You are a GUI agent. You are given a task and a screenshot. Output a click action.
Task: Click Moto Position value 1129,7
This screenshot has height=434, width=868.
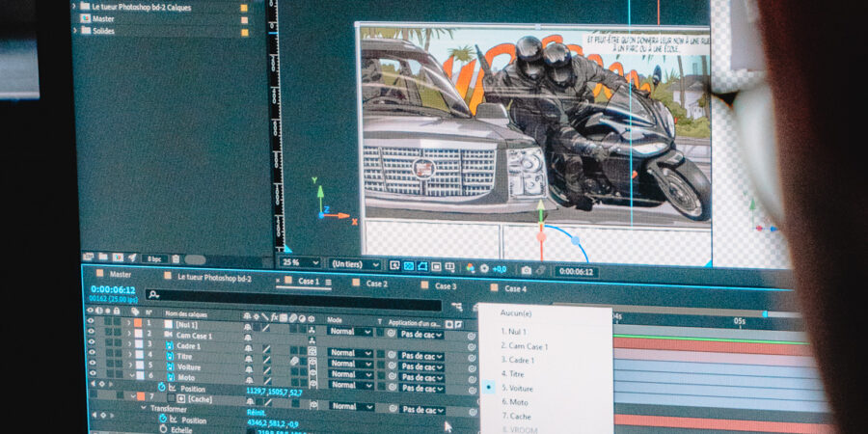(x=257, y=392)
